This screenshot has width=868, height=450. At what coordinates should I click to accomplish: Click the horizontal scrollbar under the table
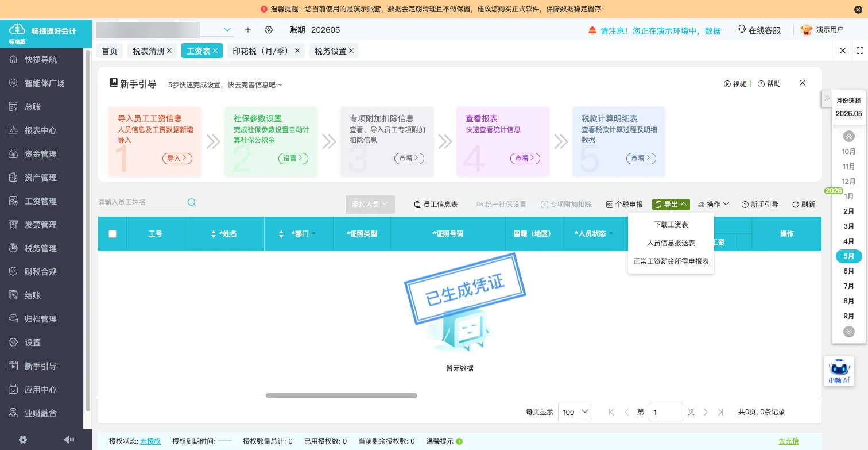[x=342, y=395]
